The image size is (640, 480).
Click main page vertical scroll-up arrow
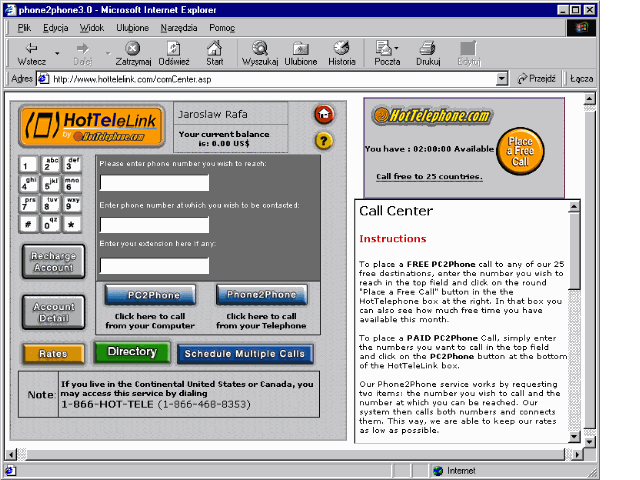(x=589, y=99)
